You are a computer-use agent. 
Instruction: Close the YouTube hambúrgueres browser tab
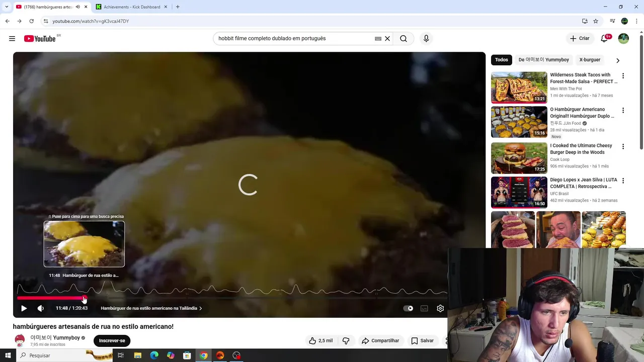tap(86, 7)
